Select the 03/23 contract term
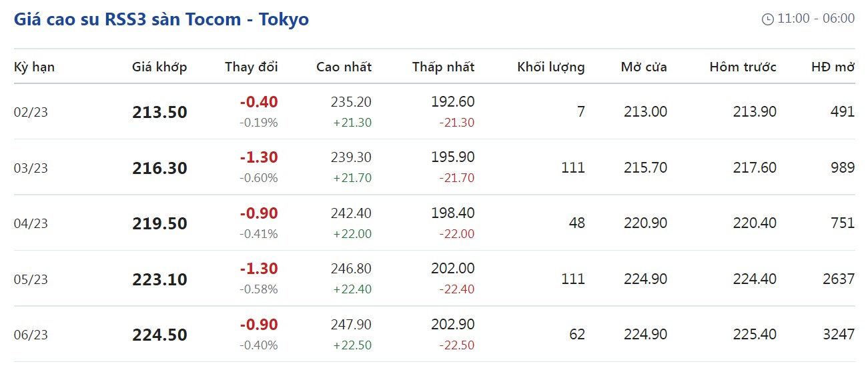 31,168
